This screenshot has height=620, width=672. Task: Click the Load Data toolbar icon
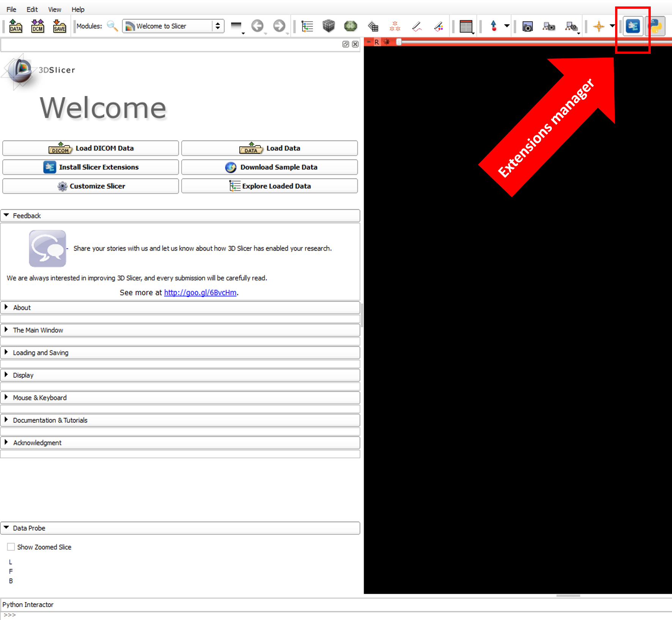click(x=16, y=26)
